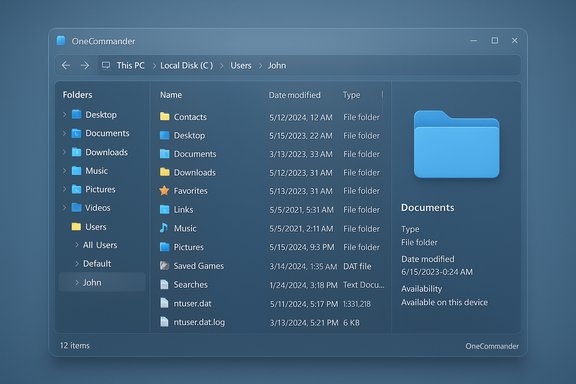Screen dimensions: 576x384
Task: Click the ntuser.dat file icon
Action: tap(164, 303)
